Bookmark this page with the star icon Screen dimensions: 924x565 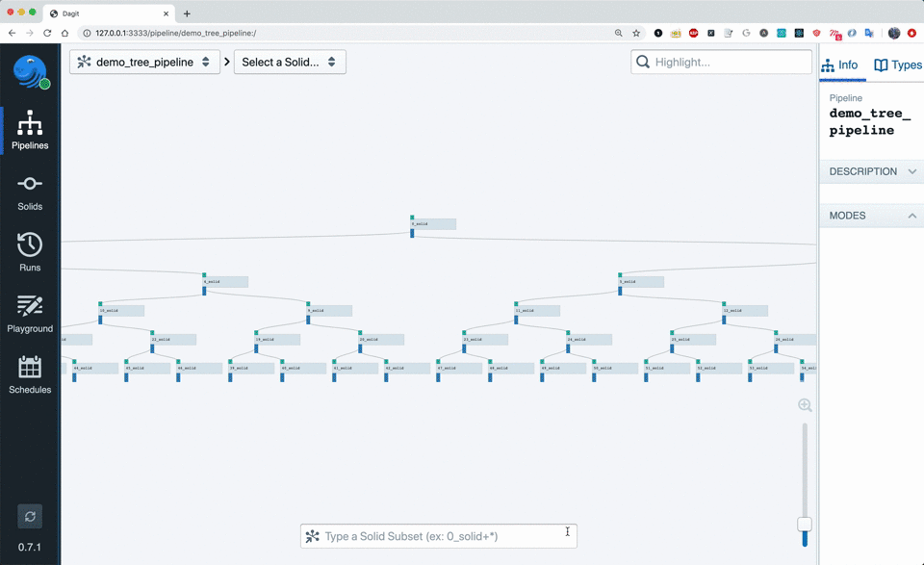(x=636, y=33)
